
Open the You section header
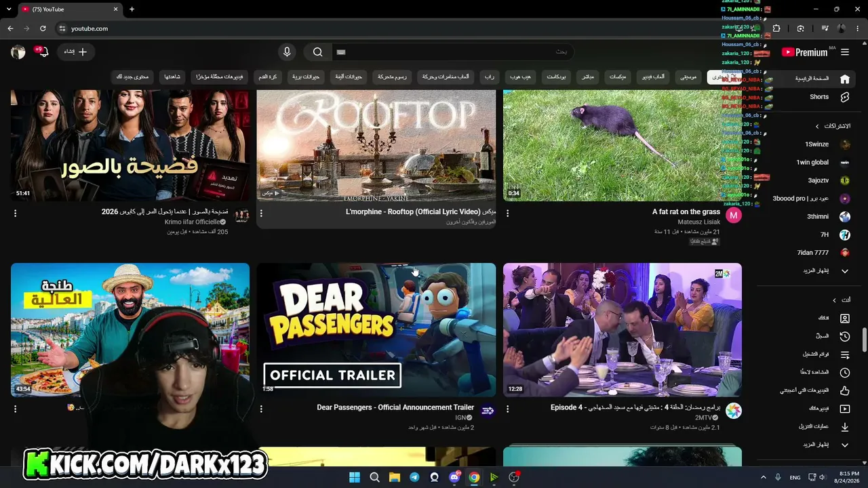841,300
